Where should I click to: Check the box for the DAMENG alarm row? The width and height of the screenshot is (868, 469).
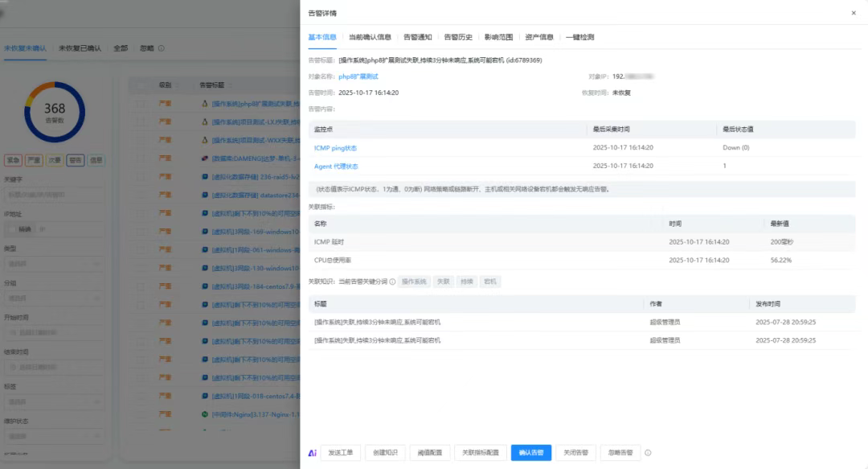click(141, 158)
